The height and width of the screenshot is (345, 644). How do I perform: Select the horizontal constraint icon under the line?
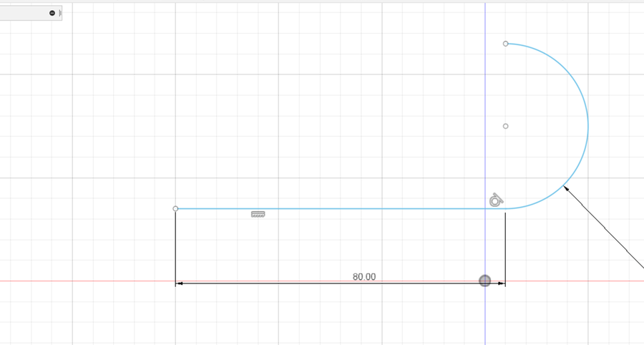coord(258,215)
